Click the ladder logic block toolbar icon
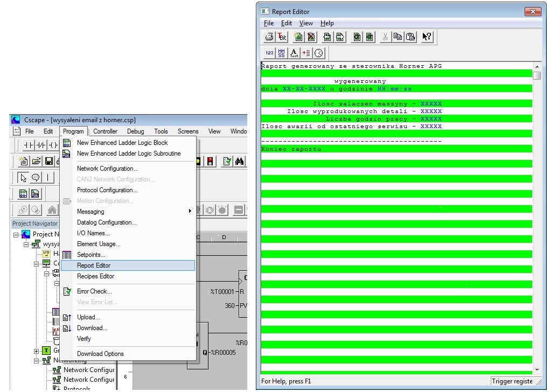 pos(23,194)
